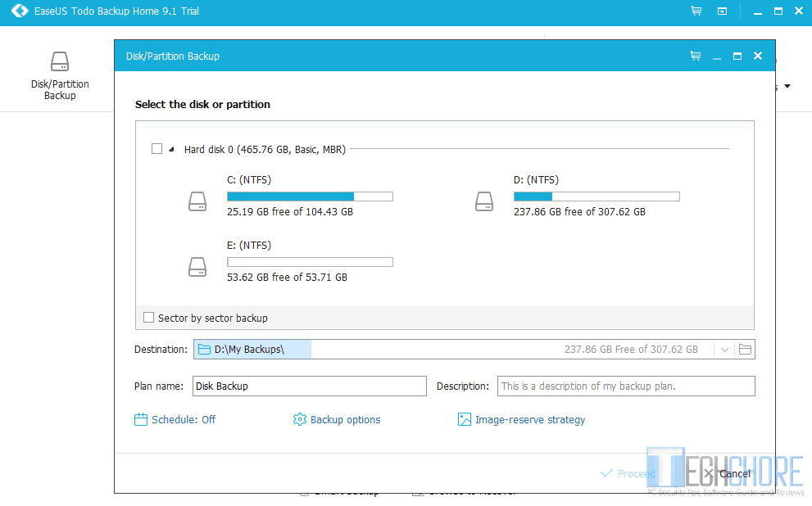The image size is (812, 506).
Task: Click the Plan name input field
Action: click(310, 386)
